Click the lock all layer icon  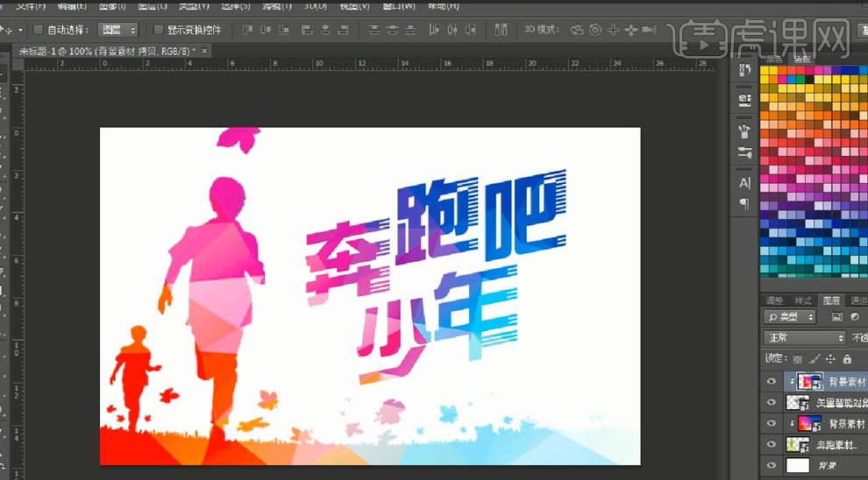[847, 359]
